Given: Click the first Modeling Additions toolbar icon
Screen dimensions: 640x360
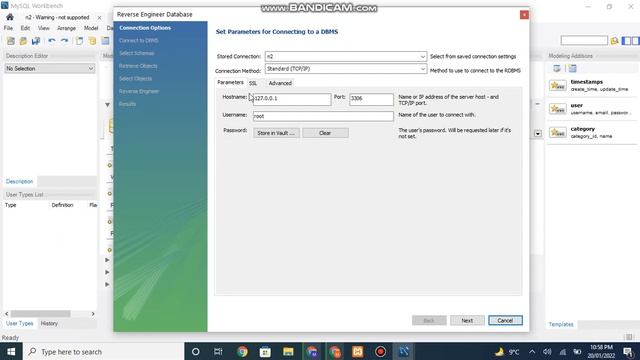Looking at the screenshot, I should point(557,69).
